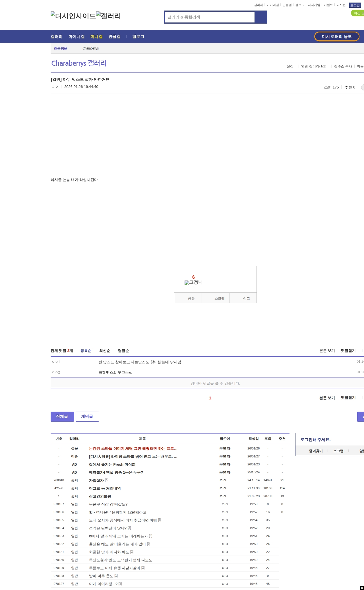Click the DCInside logo image

[73, 16]
